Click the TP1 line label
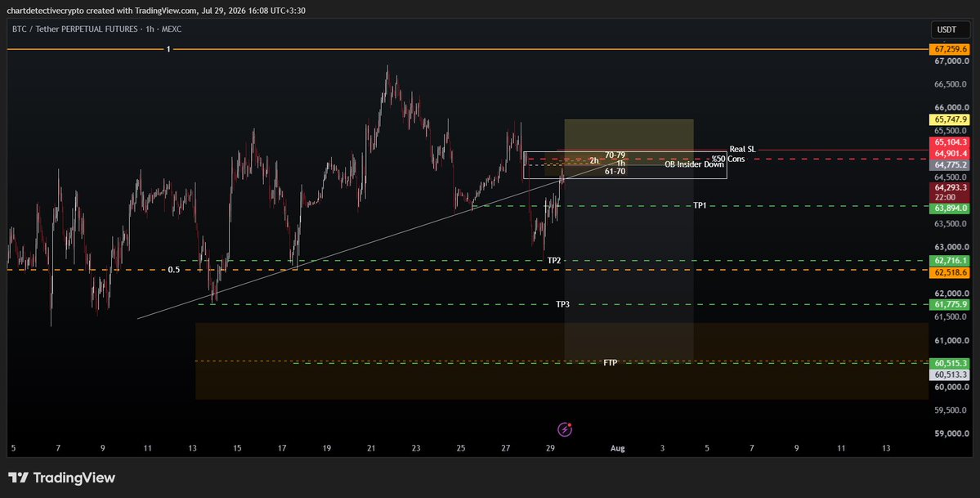The height and width of the screenshot is (498, 980). pyautogui.click(x=700, y=205)
